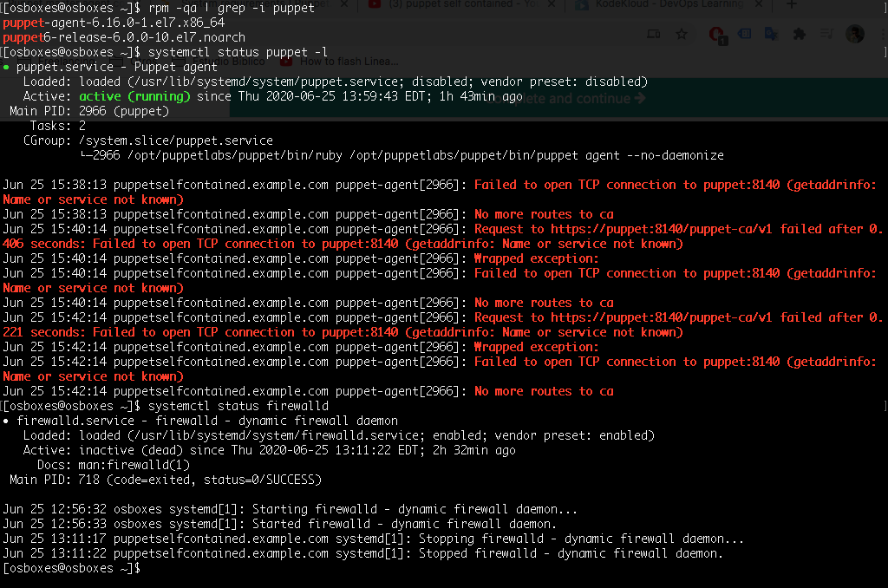Click the green 'active (running)' status text

(x=134, y=96)
